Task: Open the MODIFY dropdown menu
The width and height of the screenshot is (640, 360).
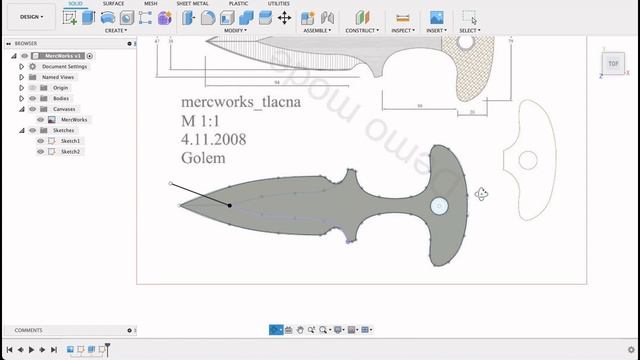Action: pyautogui.click(x=235, y=31)
